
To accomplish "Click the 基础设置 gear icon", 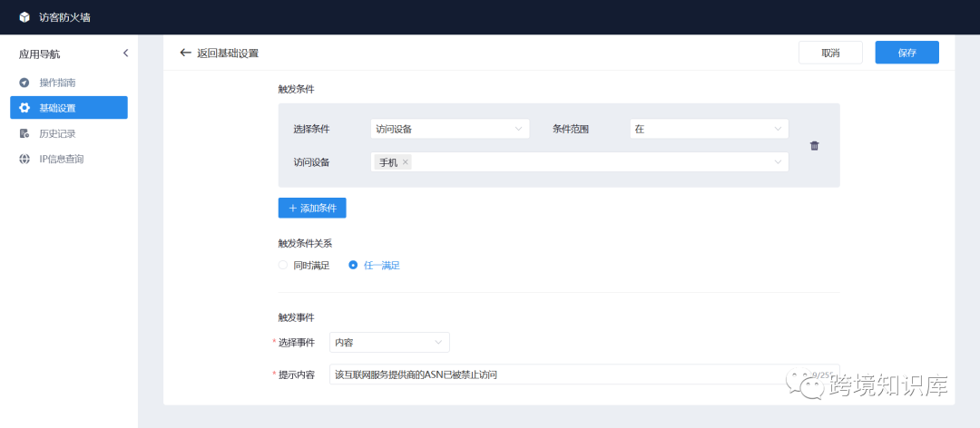I will point(24,108).
